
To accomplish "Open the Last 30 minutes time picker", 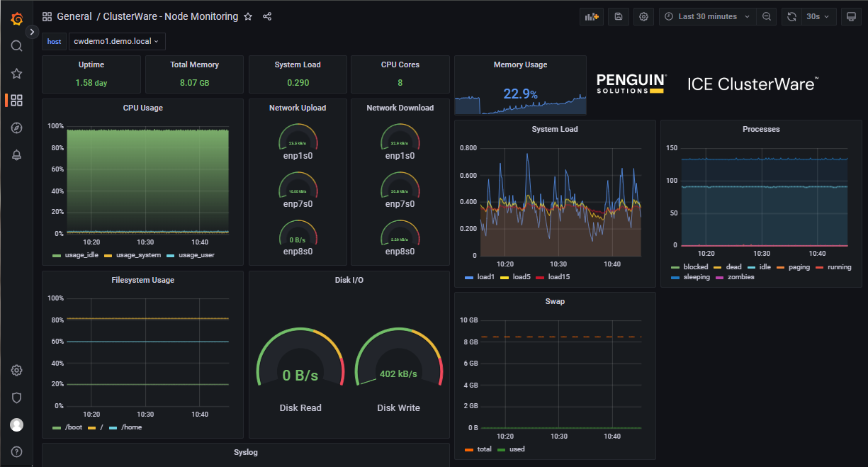I will 706,16.
